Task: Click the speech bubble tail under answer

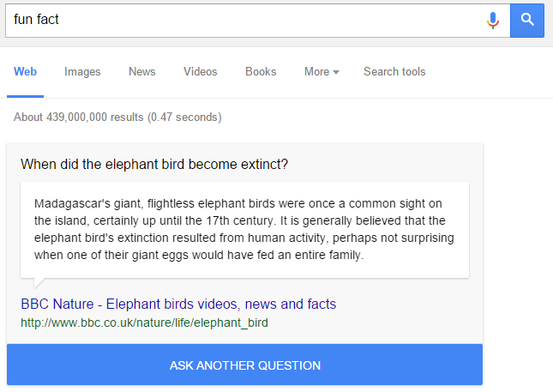Action: click(x=39, y=282)
